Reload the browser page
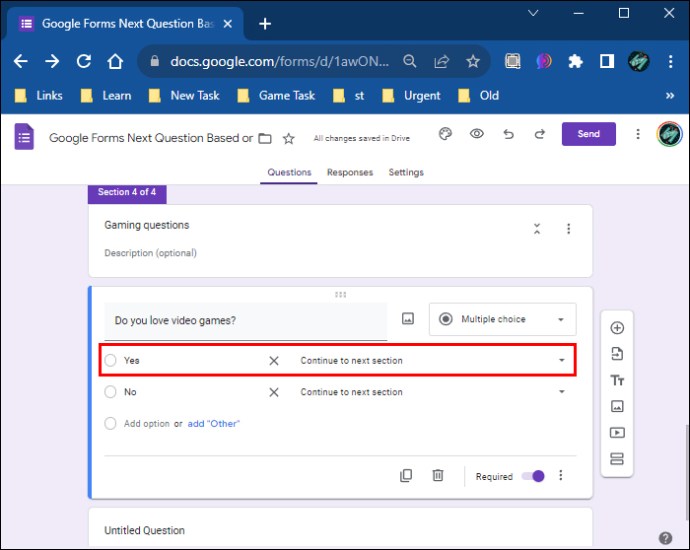Viewport: 690px width, 550px height. tap(84, 61)
